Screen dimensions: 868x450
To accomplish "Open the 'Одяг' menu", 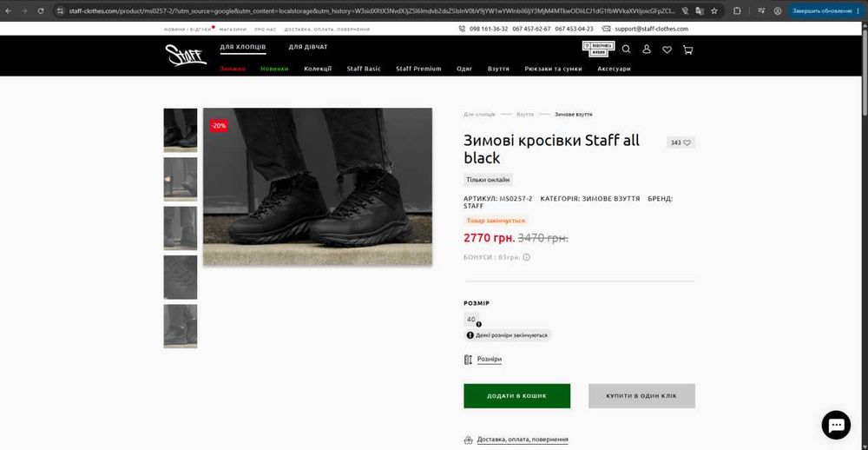I will tap(464, 69).
